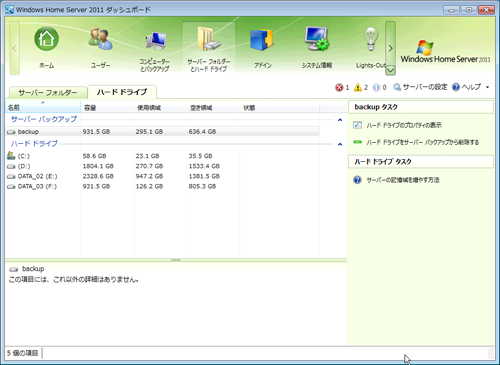This screenshot has height=365, width=500.
Task: Select the DATA_02 (E:) drive row
Action: (163, 176)
